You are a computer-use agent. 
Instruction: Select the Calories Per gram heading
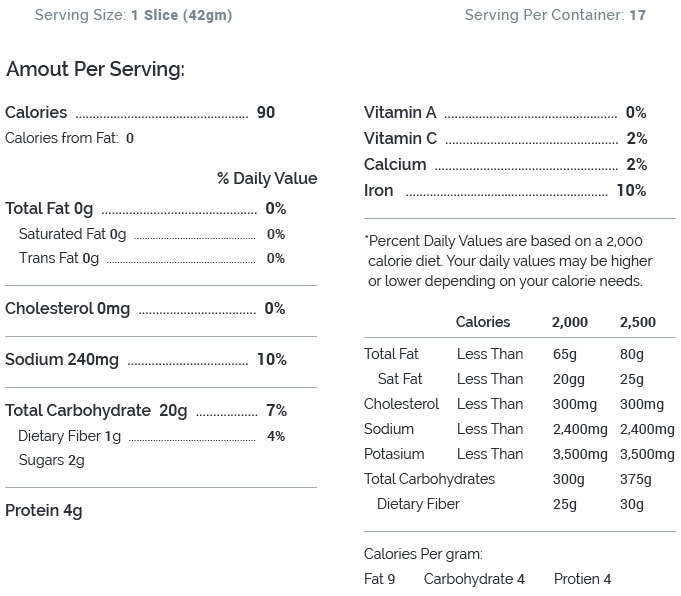tap(423, 554)
